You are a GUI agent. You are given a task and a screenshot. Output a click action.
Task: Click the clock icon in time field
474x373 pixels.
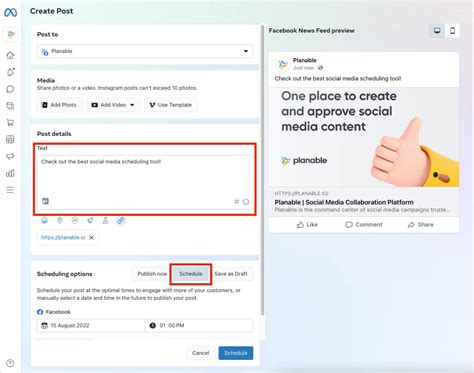click(153, 325)
